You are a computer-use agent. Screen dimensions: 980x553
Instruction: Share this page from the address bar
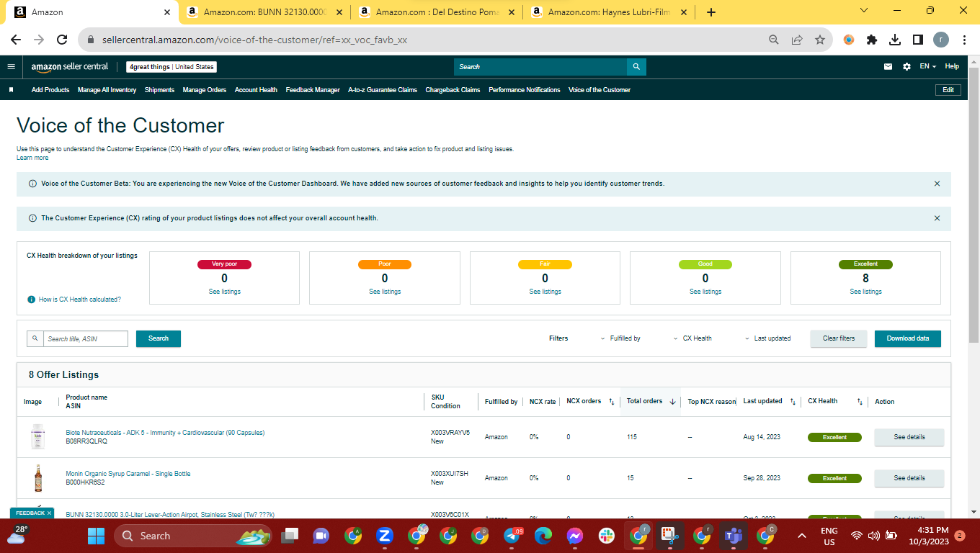pyautogui.click(x=797, y=40)
